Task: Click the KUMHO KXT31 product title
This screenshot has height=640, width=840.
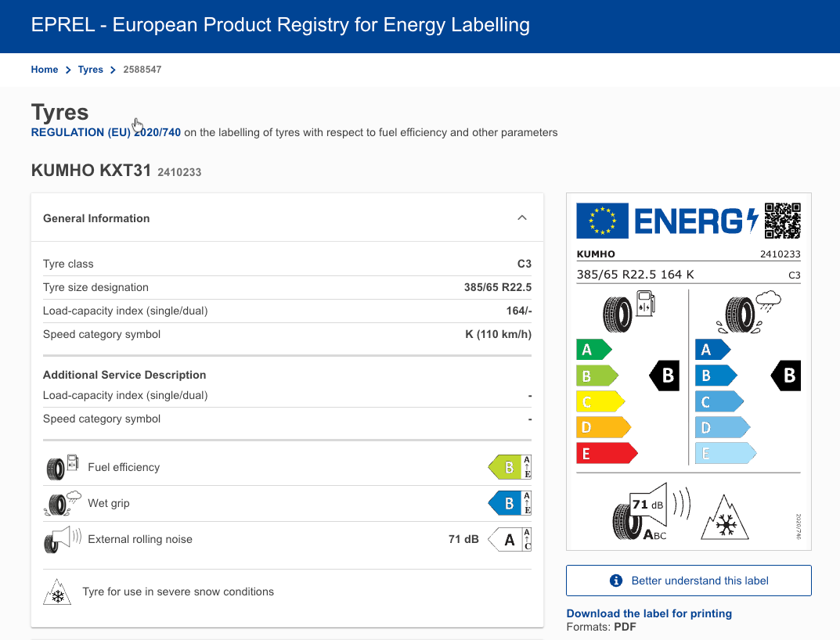Action: click(x=91, y=171)
